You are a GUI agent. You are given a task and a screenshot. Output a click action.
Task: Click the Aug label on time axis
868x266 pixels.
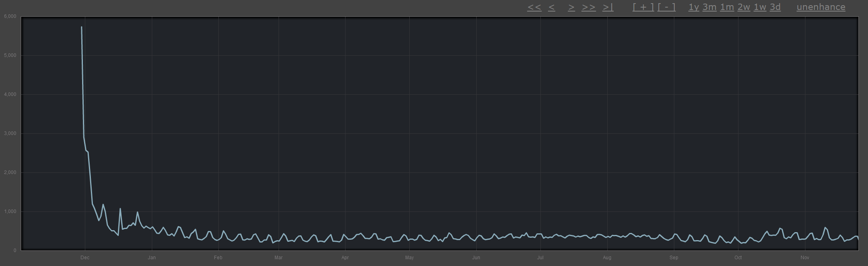[607, 258]
